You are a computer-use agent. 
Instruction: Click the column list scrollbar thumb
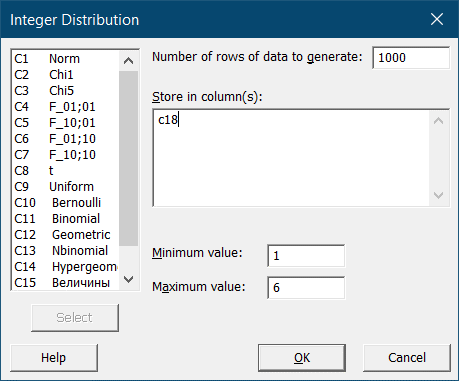128,158
